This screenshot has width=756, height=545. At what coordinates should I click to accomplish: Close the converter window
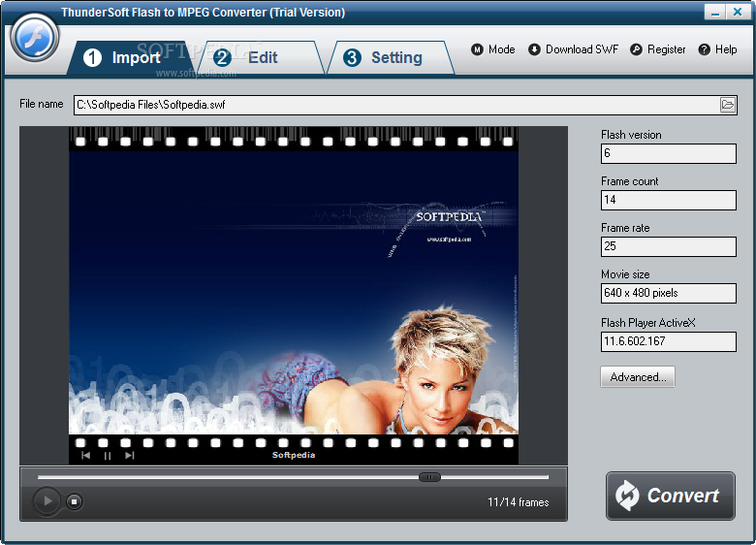pyautogui.click(x=738, y=12)
